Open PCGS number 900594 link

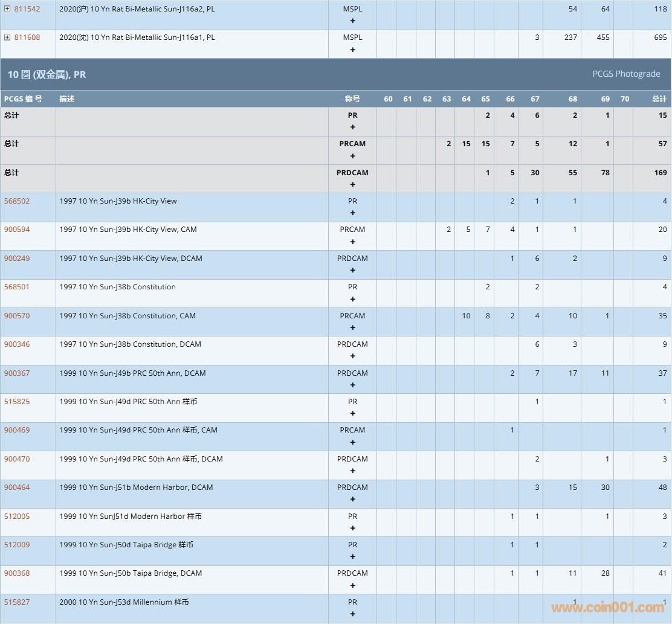(x=17, y=230)
